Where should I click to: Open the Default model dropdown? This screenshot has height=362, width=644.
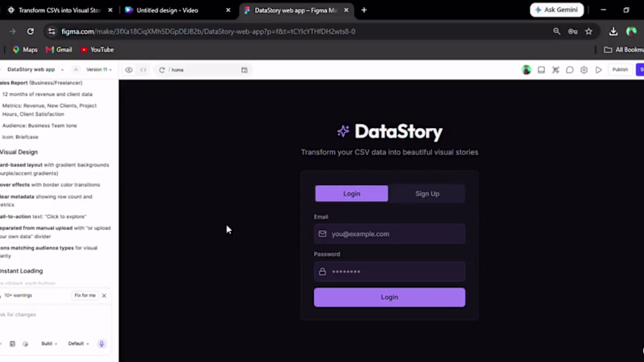click(x=78, y=343)
